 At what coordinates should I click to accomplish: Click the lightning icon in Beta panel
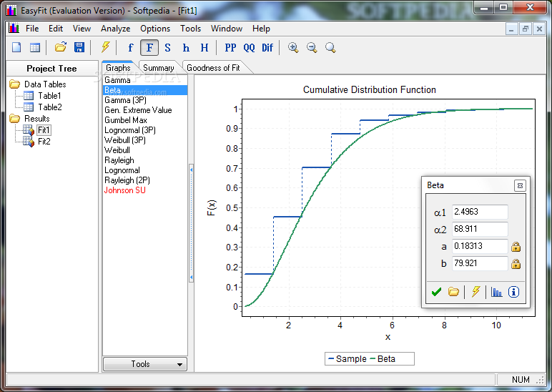[475, 292]
